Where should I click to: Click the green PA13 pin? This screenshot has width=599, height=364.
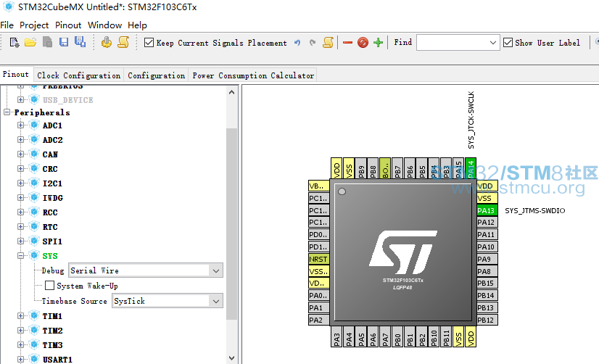click(487, 210)
